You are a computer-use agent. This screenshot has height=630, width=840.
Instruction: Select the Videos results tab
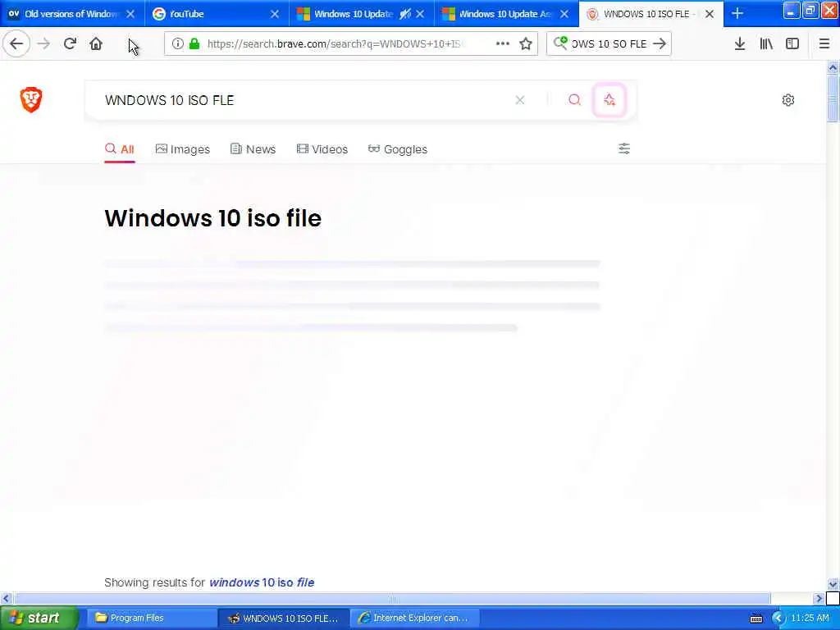pyautogui.click(x=322, y=149)
